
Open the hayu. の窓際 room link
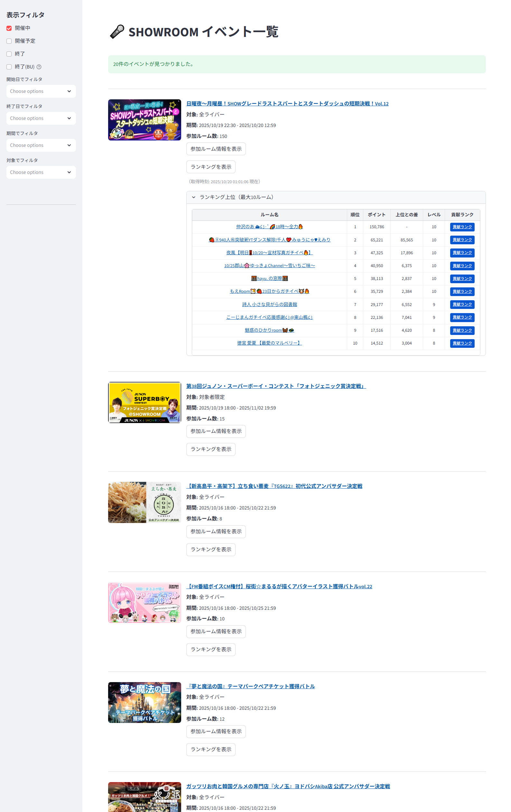(269, 278)
